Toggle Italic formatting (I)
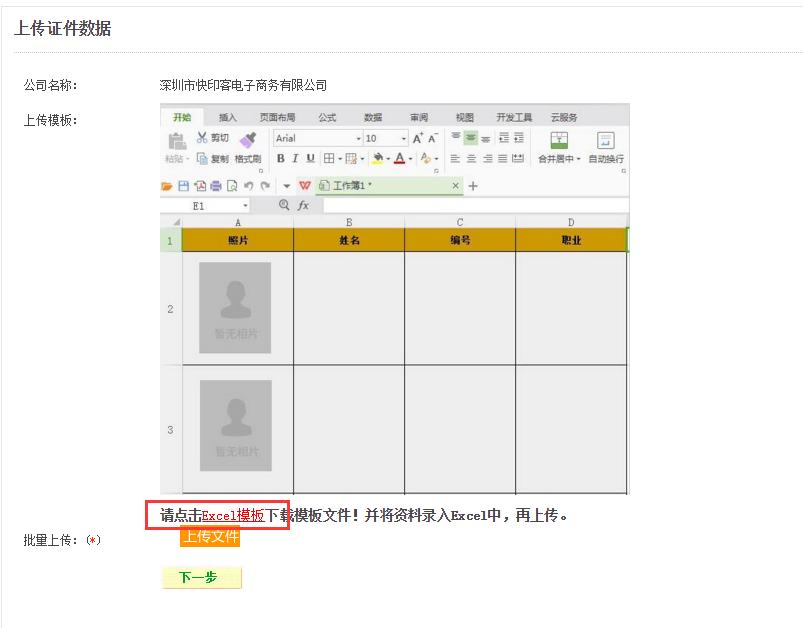Viewport: 803px width, 628px height. pos(295,158)
